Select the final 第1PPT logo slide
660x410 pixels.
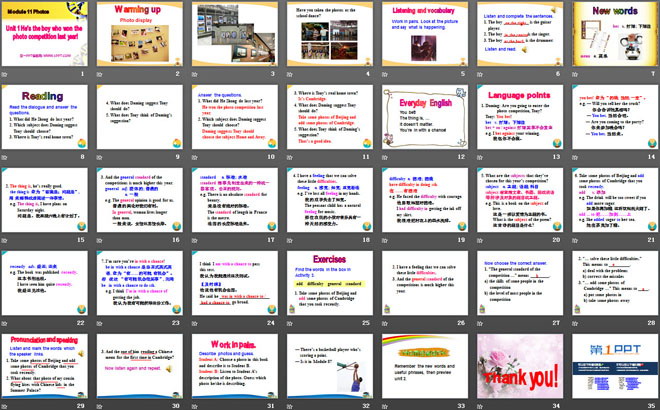[x=611, y=367]
